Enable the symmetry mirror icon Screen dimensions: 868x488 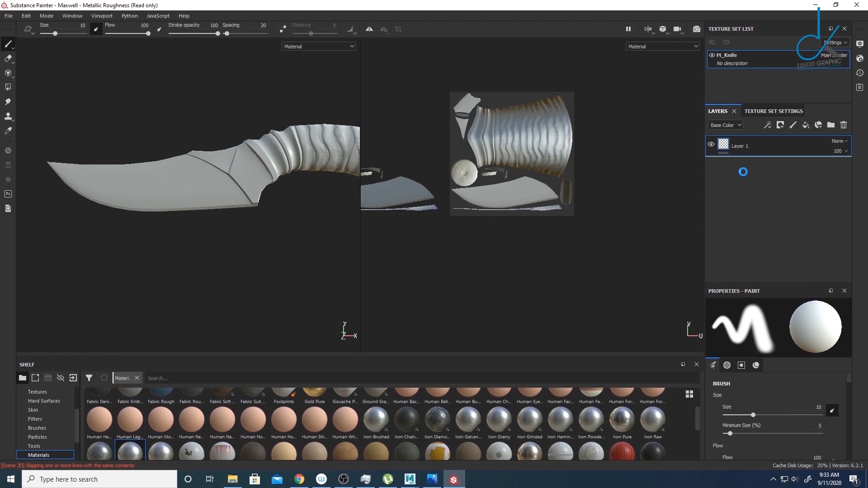point(369,29)
